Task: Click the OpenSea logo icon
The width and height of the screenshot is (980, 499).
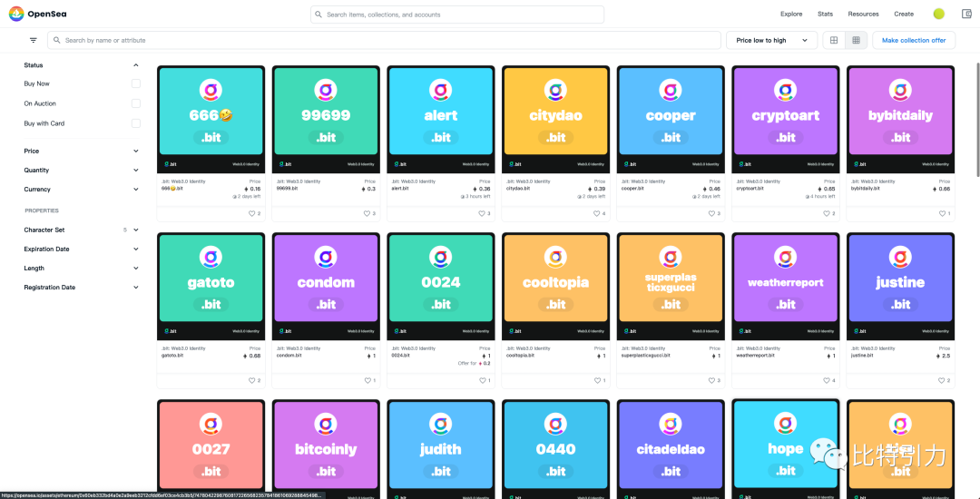Action: coord(16,14)
